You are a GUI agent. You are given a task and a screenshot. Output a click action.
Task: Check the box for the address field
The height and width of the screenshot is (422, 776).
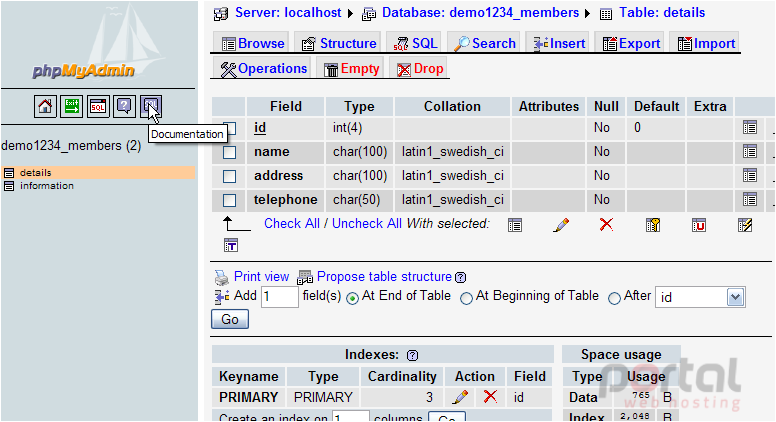coord(229,176)
